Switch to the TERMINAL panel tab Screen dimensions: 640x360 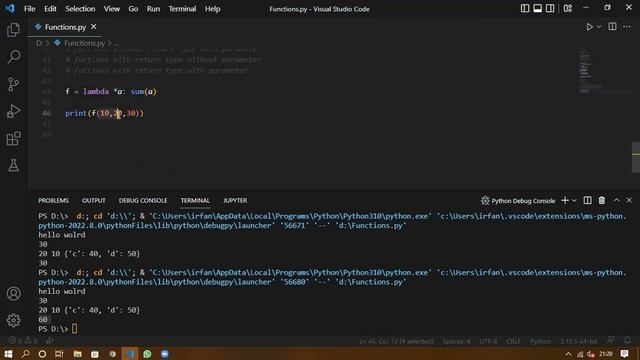tap(195, 200)
